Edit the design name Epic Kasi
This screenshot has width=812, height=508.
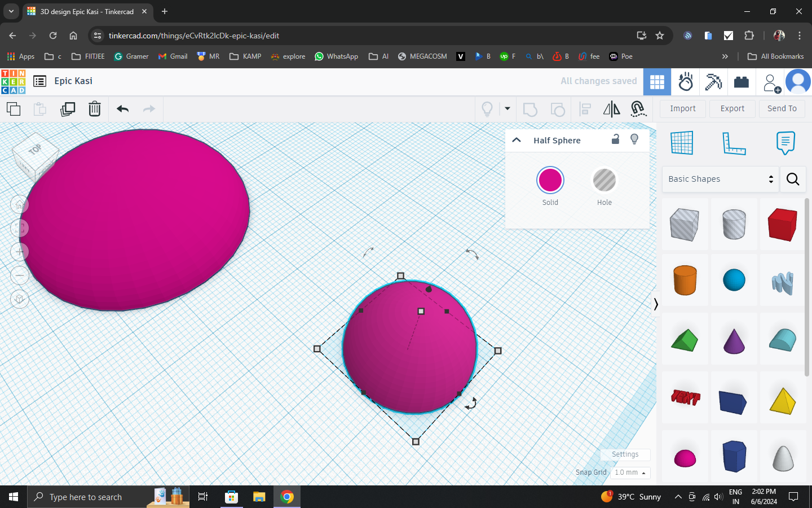[x=73, y=81]
